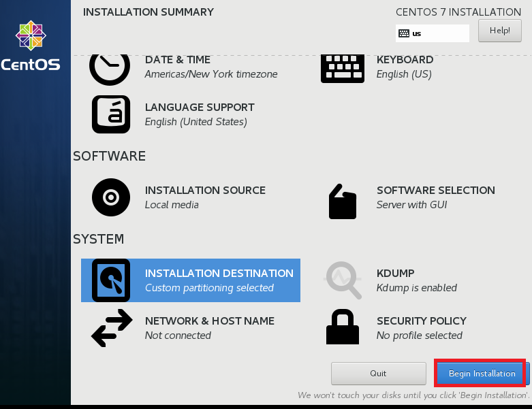Click the CentOS wordmark text
Screen dimensions: 532x409
[x=31, y=65]
